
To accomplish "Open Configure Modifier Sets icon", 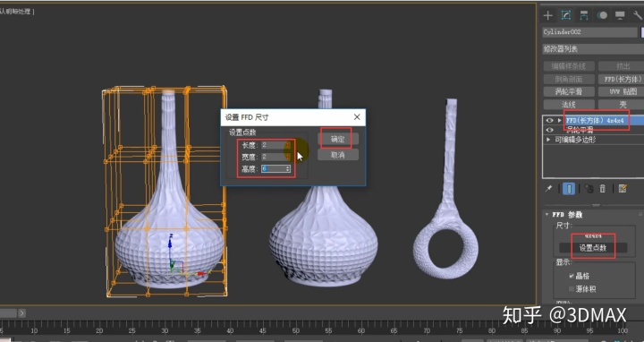I will pyautogui.click(x=623, y=189).
